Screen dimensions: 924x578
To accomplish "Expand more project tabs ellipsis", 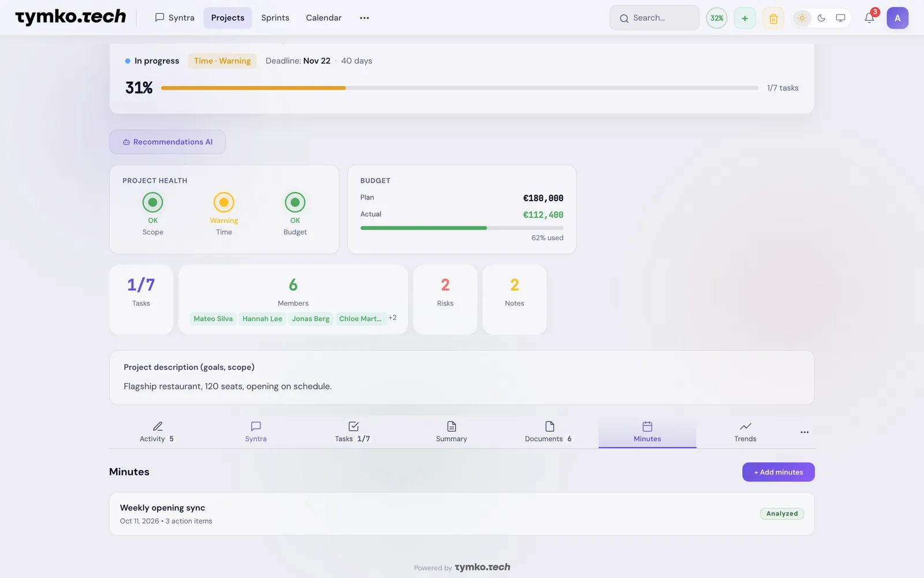I will 804,432.
